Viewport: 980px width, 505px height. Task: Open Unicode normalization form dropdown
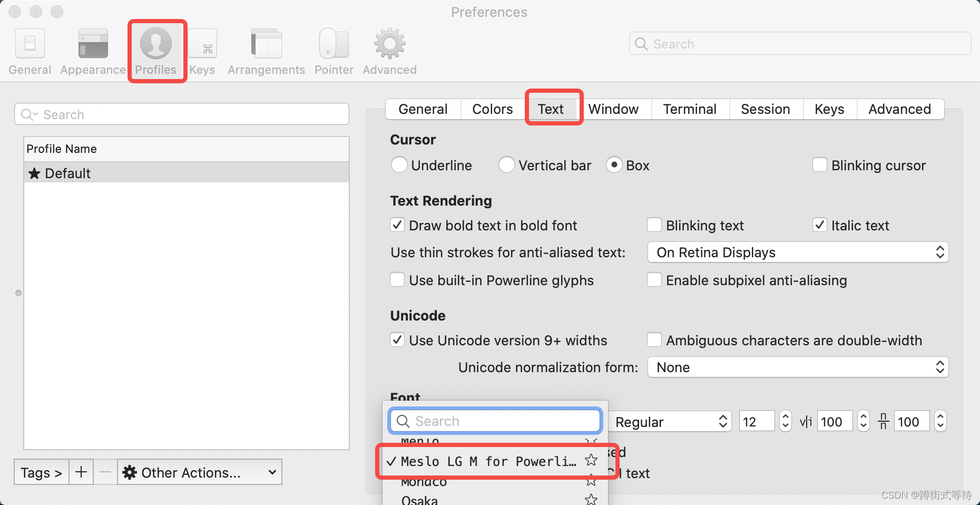coord(798,367)
